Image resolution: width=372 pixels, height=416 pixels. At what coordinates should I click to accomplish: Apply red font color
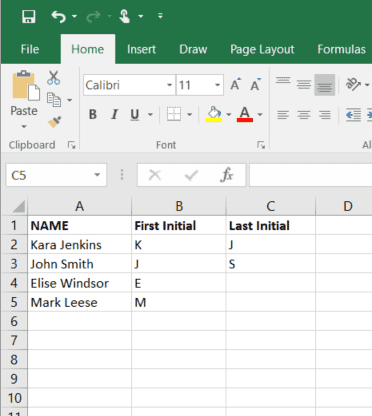(245, 114)
